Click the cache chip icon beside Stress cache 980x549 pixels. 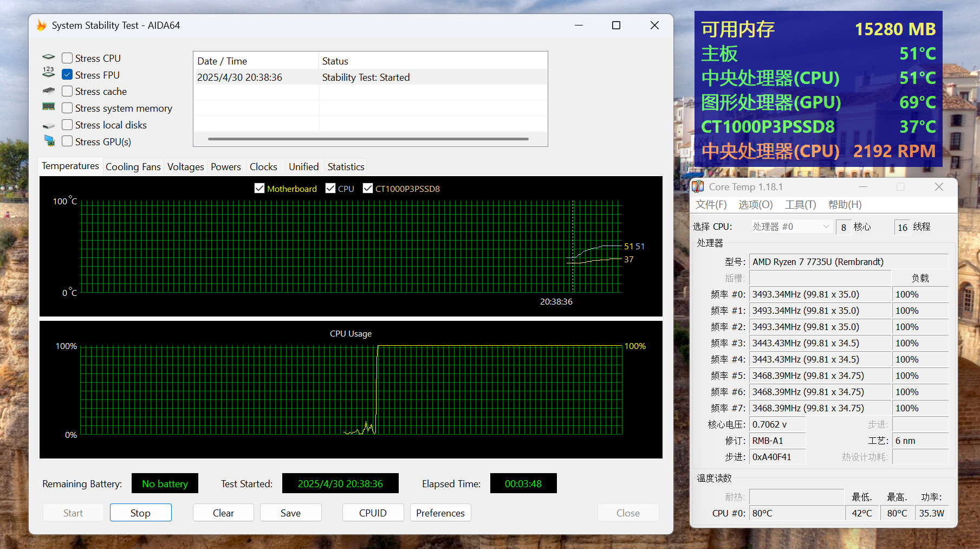[49, 91]
